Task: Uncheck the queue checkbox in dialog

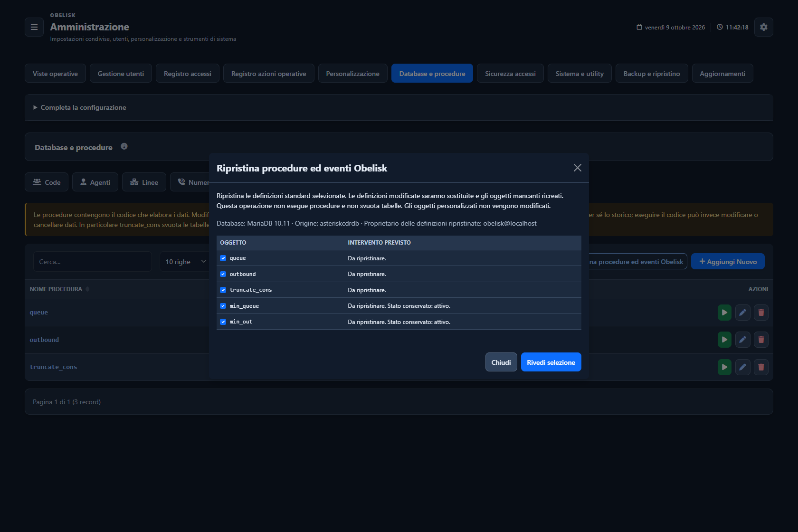Action: (x=223, y=258)
